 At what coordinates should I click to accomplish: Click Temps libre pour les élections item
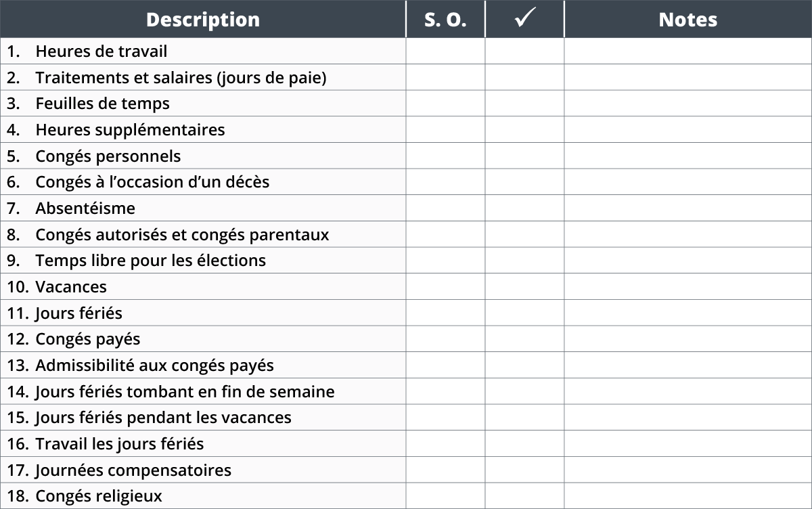(150, 261)
